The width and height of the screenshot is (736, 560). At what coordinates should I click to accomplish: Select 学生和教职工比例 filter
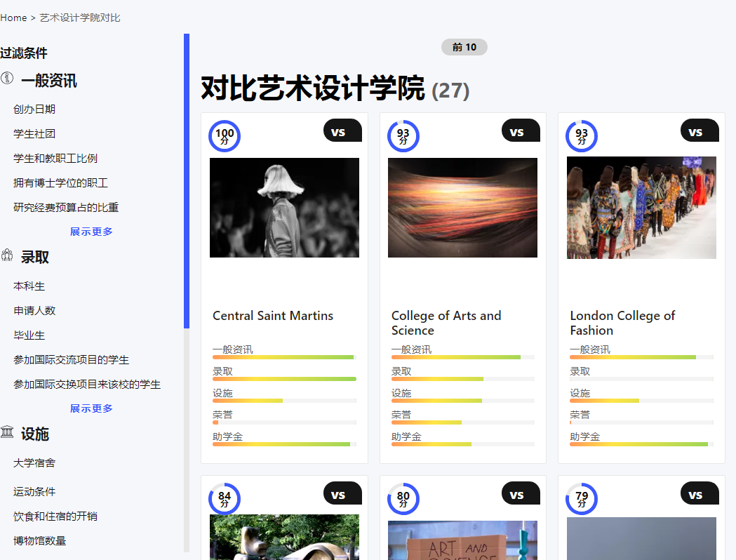tap(55, 158)
